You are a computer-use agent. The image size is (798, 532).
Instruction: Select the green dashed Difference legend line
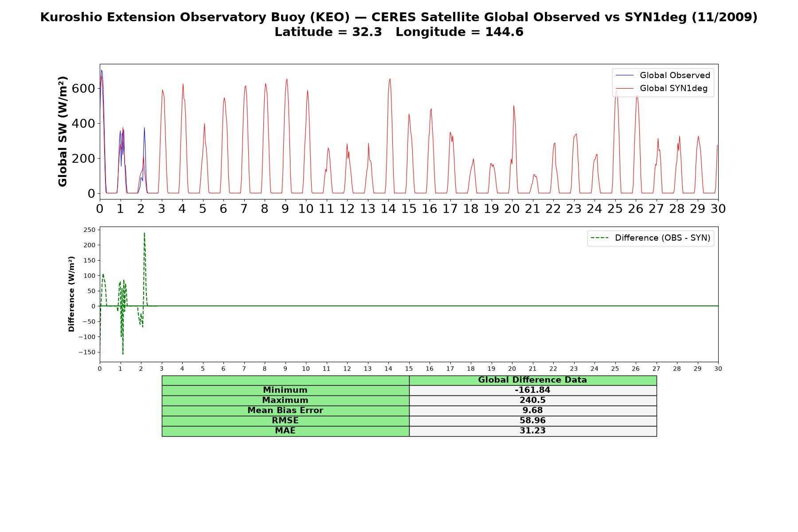[x=600, y=238]
